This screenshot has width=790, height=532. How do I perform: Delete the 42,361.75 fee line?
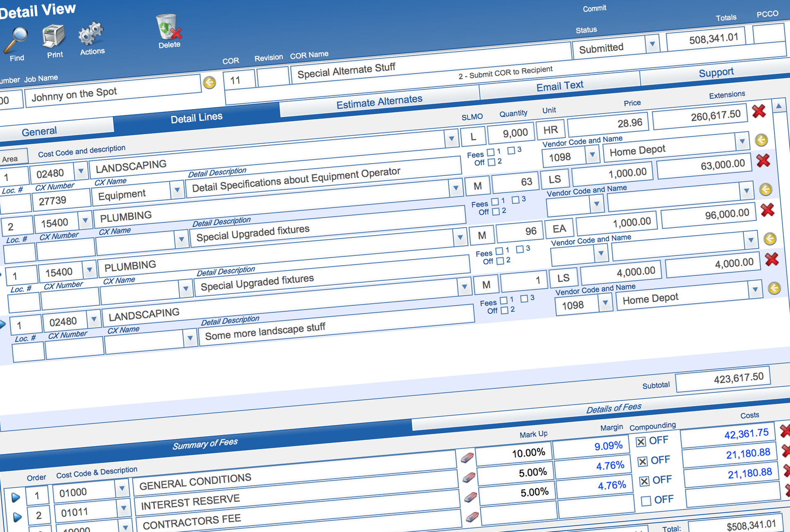click(785, 431)
